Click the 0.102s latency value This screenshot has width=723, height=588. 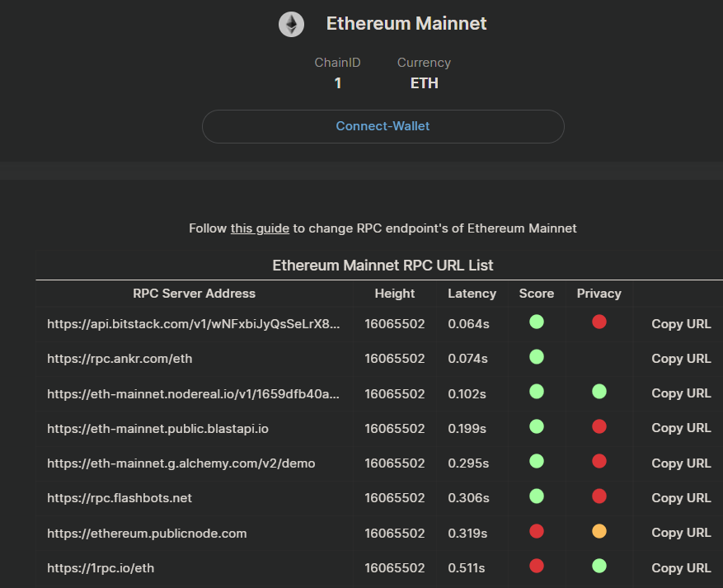pyautogui.click(x=467, y=394)
